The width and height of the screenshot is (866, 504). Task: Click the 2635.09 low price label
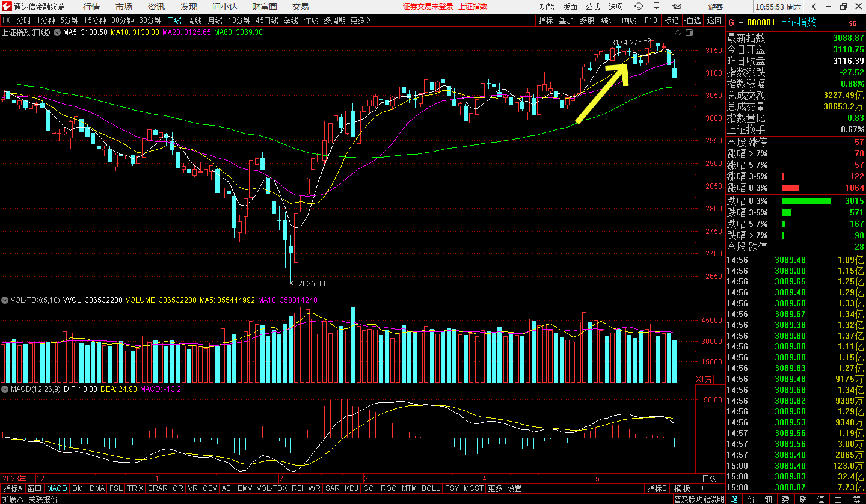point(312,283)
